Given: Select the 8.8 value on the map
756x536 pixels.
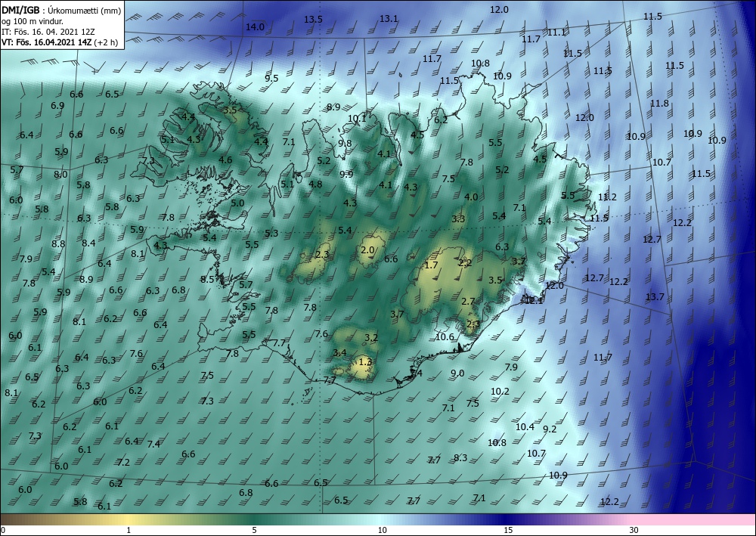Looking at the screenshot, I should pos(58,244).
